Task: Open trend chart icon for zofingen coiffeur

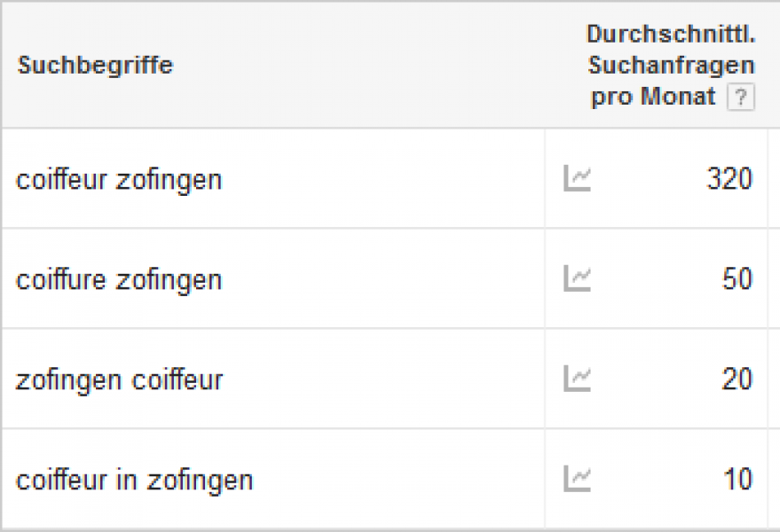Action: pyautogui.click(x=577, y=379)
